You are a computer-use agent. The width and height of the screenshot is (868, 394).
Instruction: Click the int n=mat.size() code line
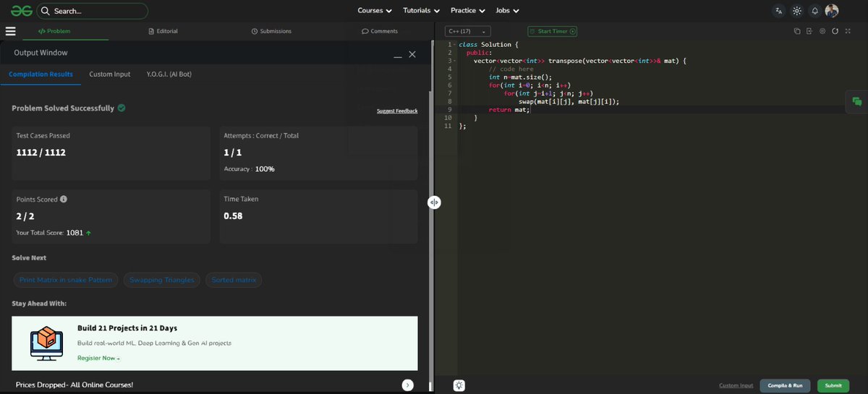point(520,77)
